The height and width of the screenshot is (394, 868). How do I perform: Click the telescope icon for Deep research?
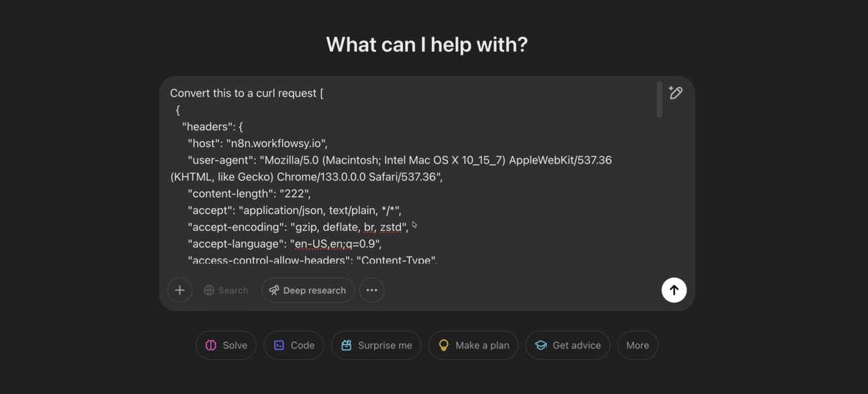pyautogui.click(x=274, y=290)
